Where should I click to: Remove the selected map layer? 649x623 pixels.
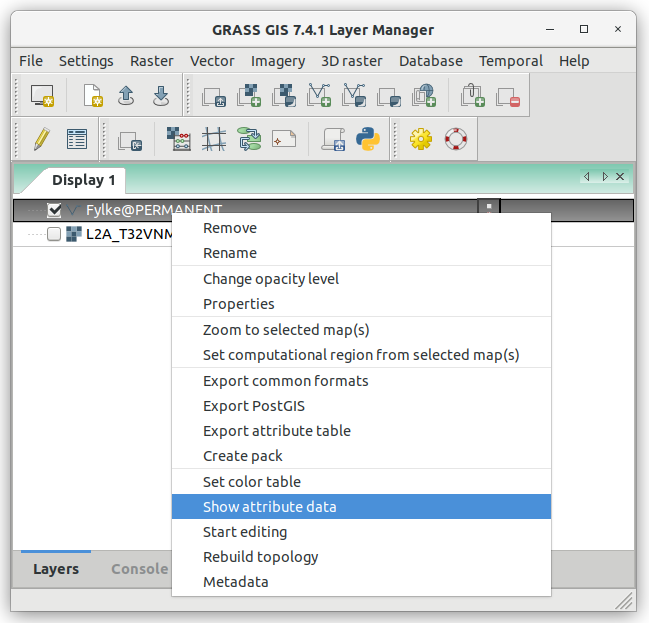(x=508, y=97)
